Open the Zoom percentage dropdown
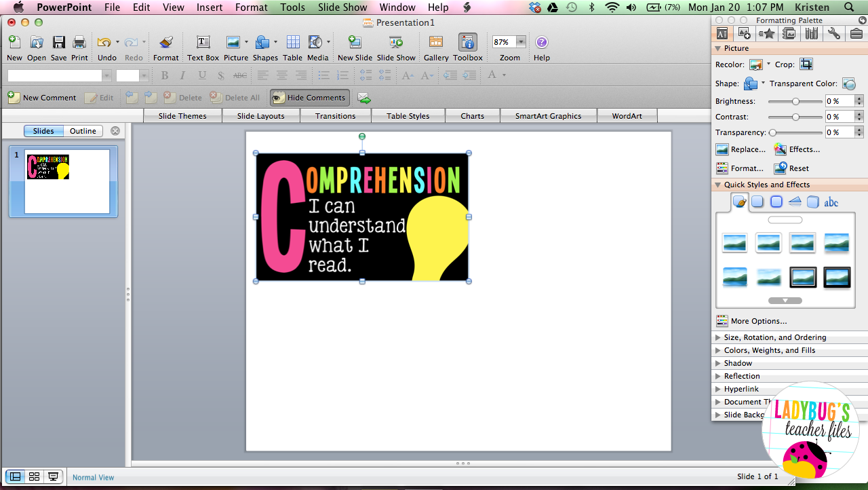The height and width of the screenshot is (490, 868). coord(521,42)
